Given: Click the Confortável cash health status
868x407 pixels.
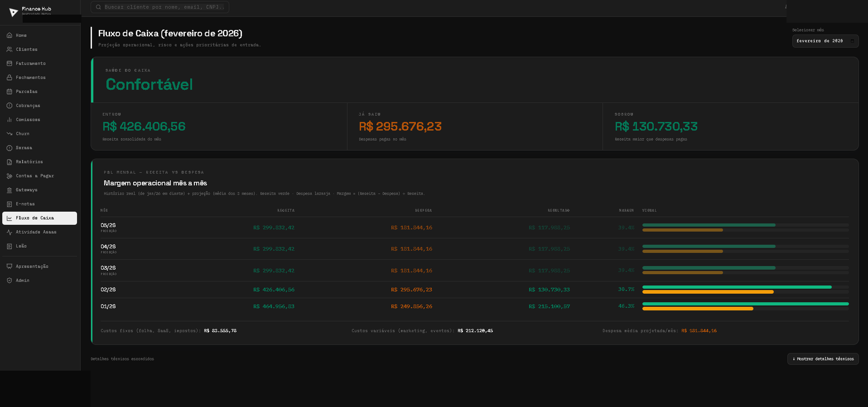Looking at the screenshot, I should [149, 84].
